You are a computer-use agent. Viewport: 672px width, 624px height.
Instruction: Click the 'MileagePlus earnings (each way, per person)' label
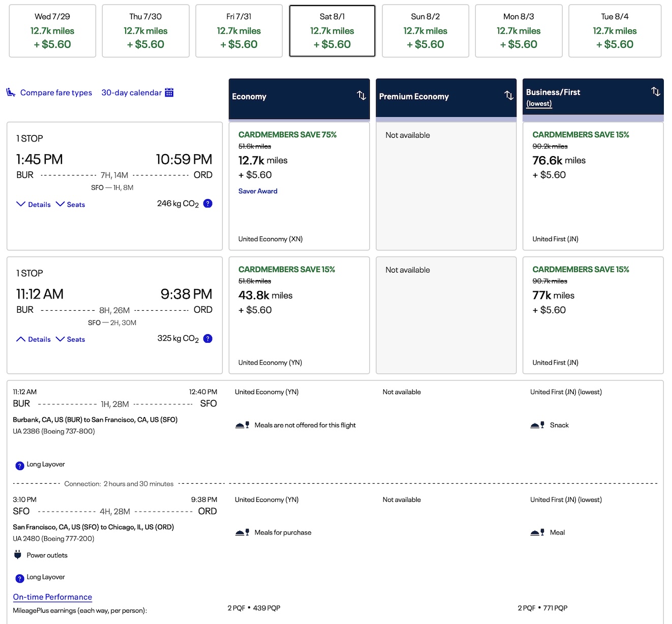click(x=80, y=610)
